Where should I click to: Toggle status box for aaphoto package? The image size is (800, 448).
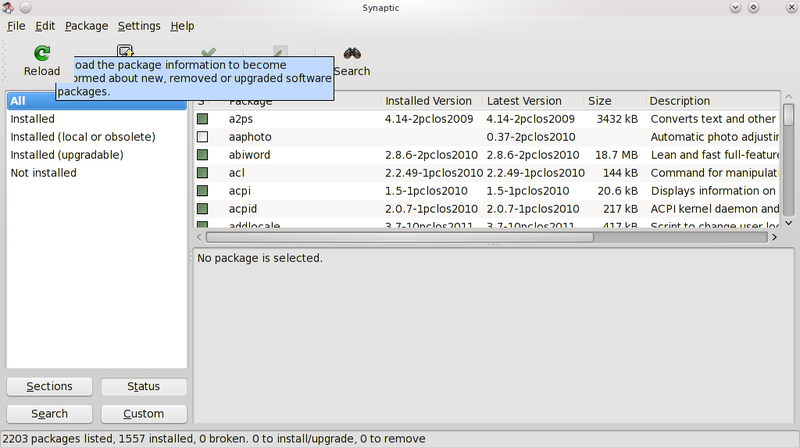[203, 137]
